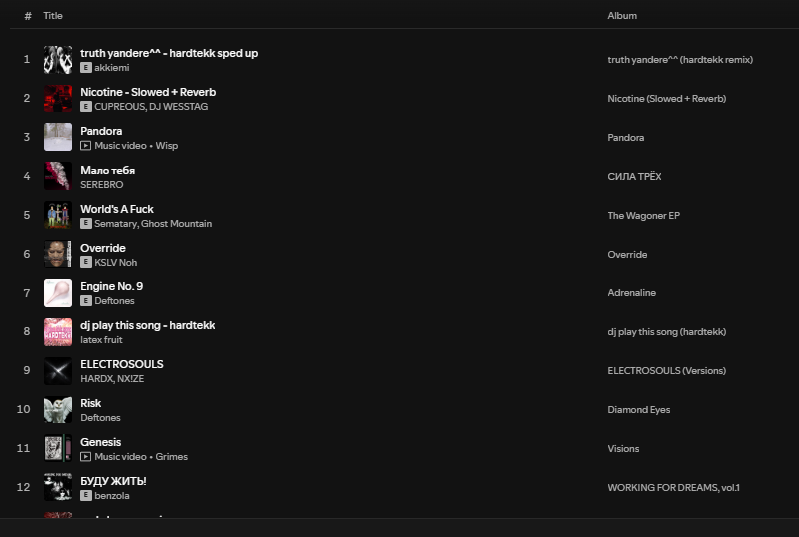Open album The Wagoner EP
This screenshot has height=537, width=799.
point(643,216)
